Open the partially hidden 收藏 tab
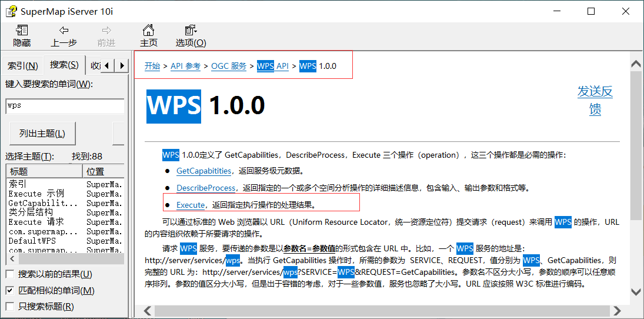The width and height of the screenshot is (644, 319). (x=95, y=65)
